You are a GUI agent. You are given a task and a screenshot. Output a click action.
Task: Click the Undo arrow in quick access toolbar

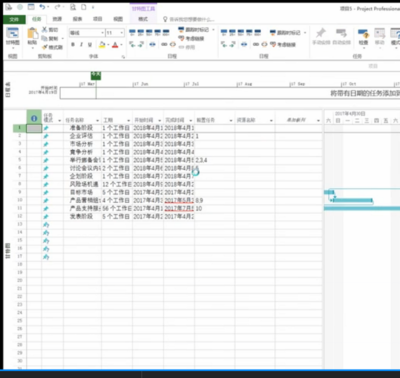point(42,7)
